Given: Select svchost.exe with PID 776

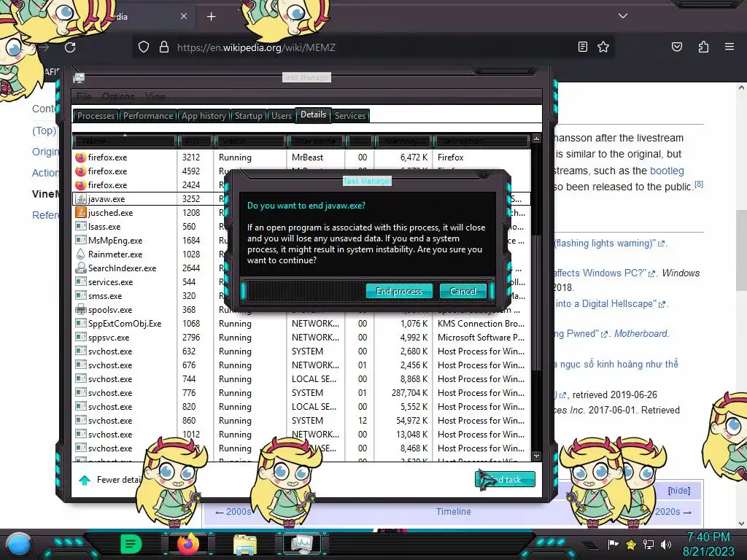Looking at the screenshot, I should (x=302, y=393).
